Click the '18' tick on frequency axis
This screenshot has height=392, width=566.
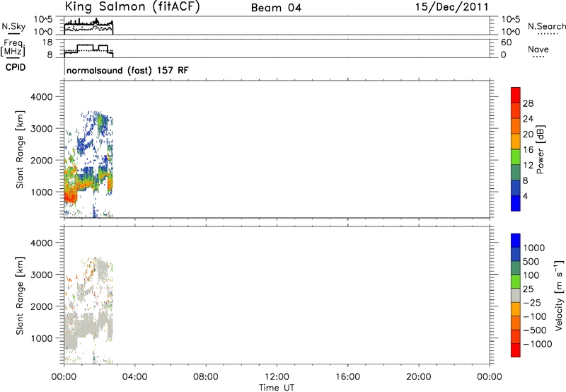[47, 42]
